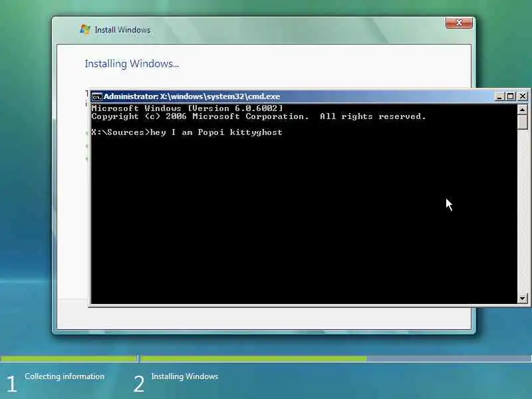Click the cmd scrollbar up arrow
Image resolution: width=532 pixels, height=399 pixels.
(522, 109)
